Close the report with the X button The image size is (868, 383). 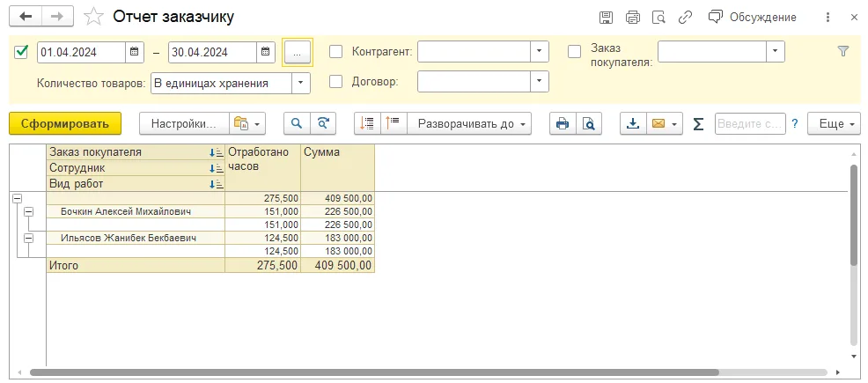tap(854, 17)
